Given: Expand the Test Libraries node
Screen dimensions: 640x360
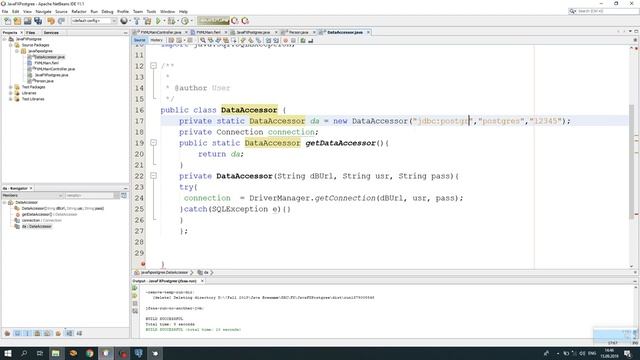Looking at the screenshot, I should coord(11,99).
